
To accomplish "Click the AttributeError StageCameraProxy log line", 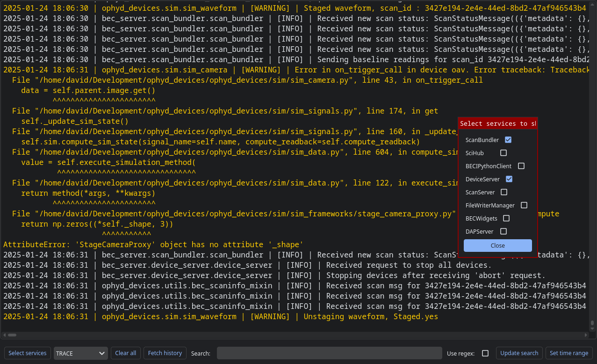I will click(153, 244).
